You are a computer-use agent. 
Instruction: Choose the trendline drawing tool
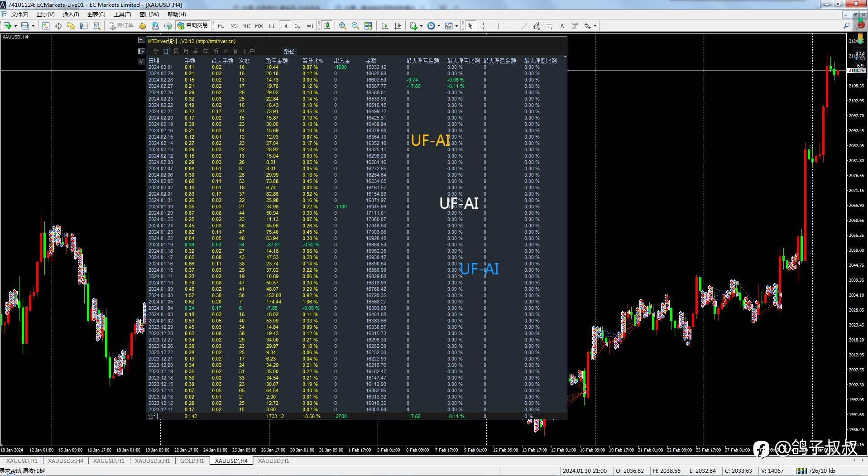524,26
